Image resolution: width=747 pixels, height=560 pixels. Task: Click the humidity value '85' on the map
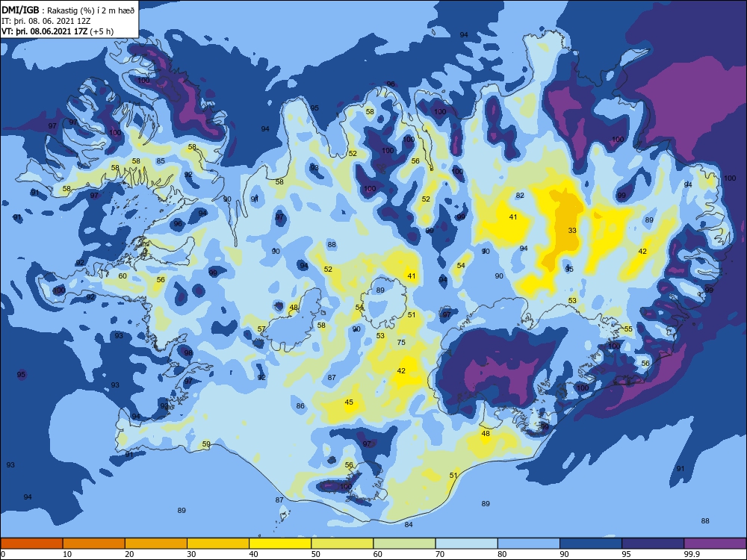pos(161,161)
